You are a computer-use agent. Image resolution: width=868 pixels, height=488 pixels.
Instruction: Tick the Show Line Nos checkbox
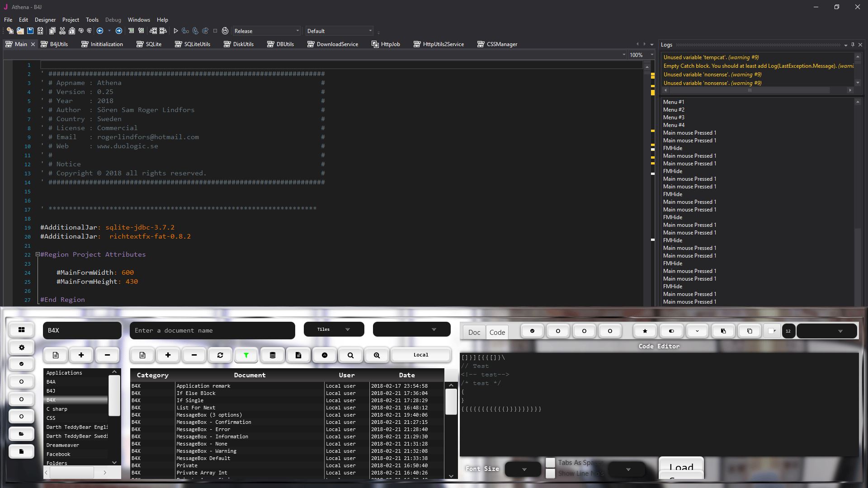click(550, 474)
